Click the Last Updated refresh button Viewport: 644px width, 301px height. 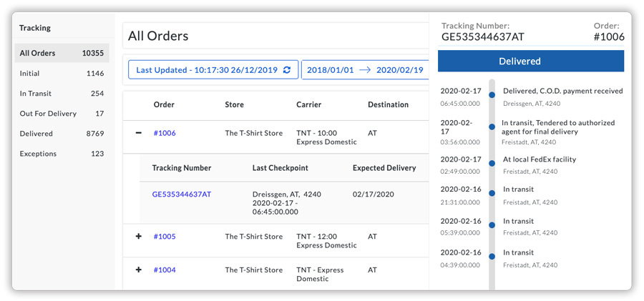click(213, 70)
